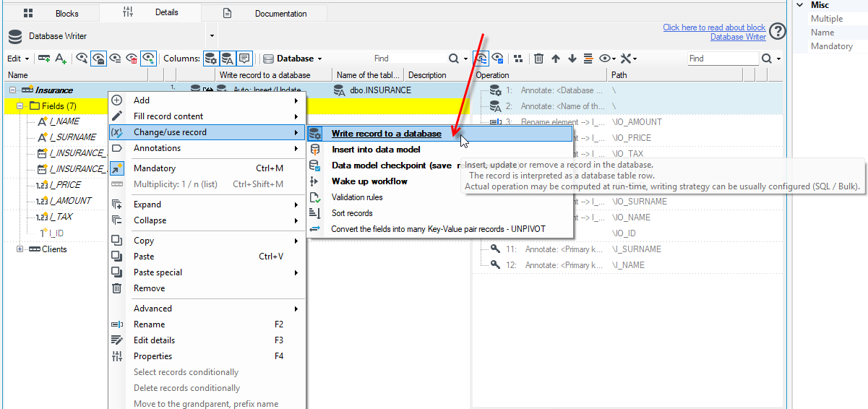Open the left search magnifier options arrow
Image resolution: width=868 pixels, height=409 pixels.
coord(464,59)
